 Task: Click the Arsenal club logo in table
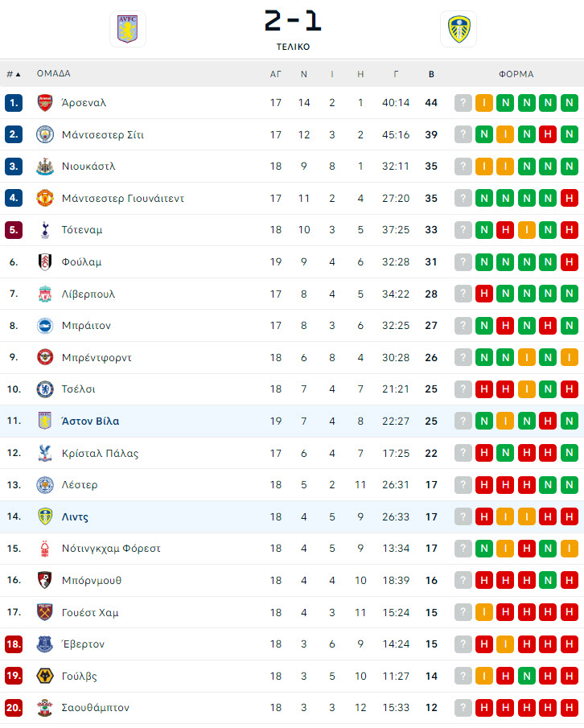[x=45, y=103]
